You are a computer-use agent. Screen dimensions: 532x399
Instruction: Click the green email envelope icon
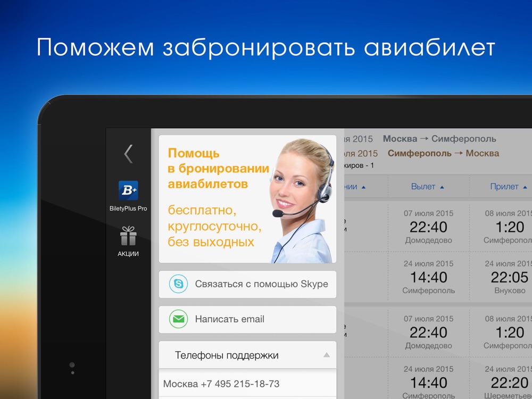click(178, 319)
